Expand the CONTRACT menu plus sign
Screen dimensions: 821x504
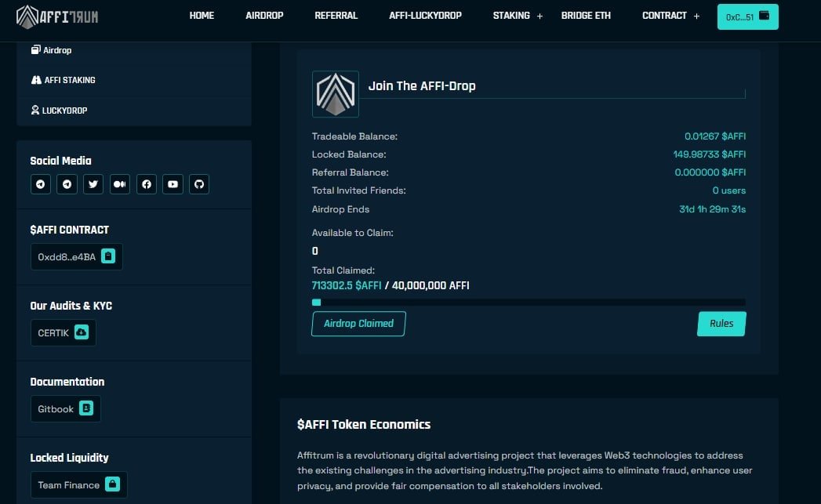point(696,16)
